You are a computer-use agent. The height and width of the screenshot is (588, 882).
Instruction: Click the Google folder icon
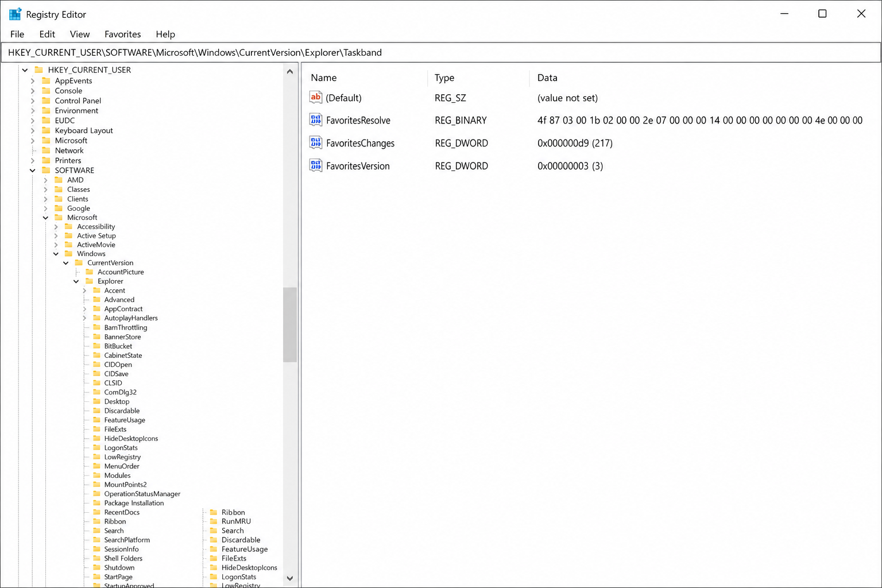(59, 208)
